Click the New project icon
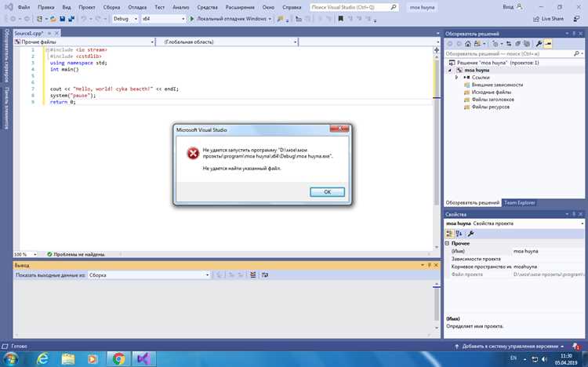The width and height of the screenshot is (588, 367). [39, 19]
